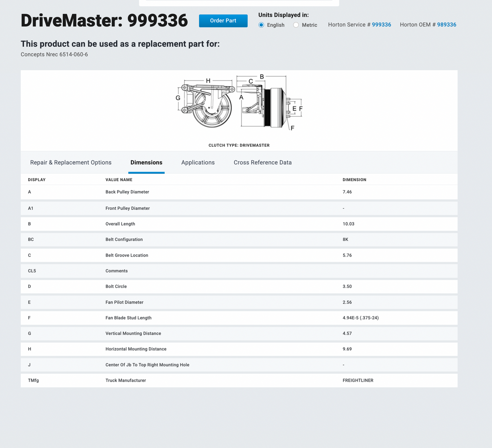Click the DriveMaster clutch diagram image
The height and width of the screenshot is (448, 492).
tap(239, 102)
